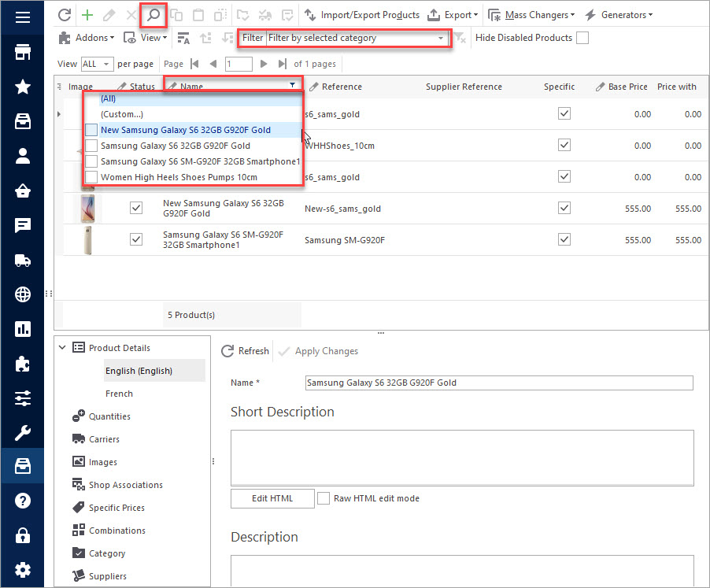
Task: Open the View per page ALL dropdown
Action: click(97, 64)
